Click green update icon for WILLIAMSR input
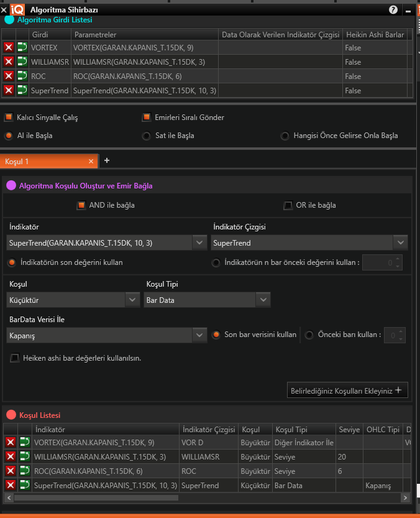 22,62
